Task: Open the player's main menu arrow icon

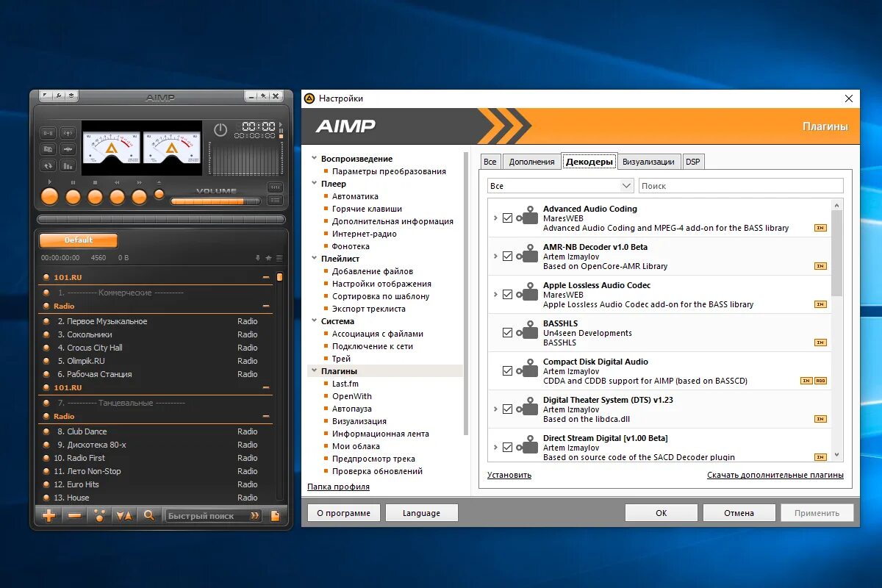Action: tap(45, 96)
